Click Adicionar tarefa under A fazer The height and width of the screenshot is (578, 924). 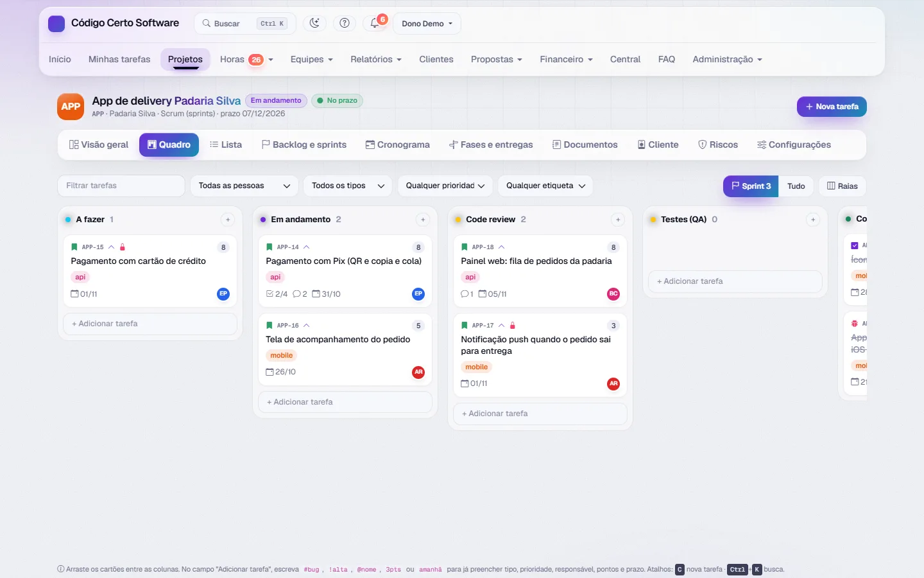point(150,324)
